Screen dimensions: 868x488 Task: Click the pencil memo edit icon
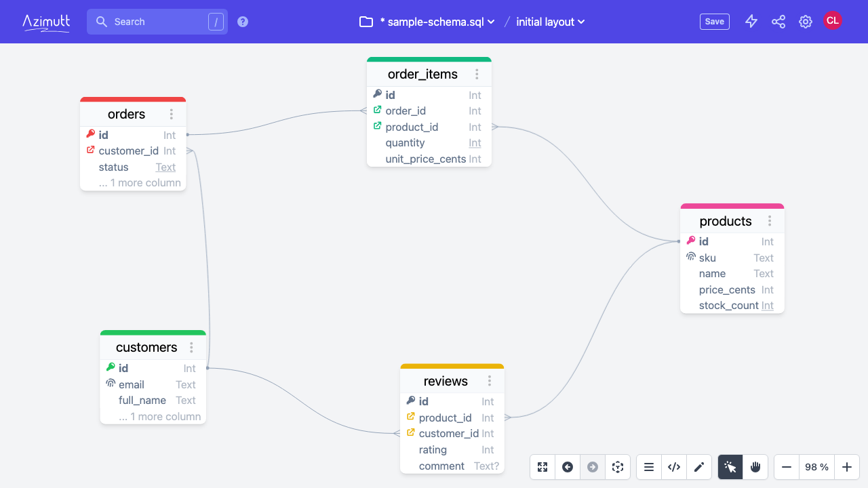click(x=699, y=467)
